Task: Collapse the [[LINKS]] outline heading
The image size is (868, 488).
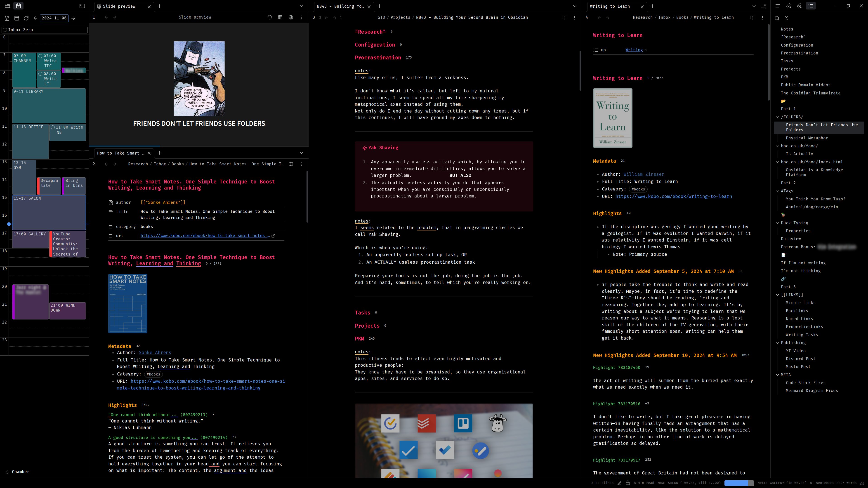Action: (778, 295)
